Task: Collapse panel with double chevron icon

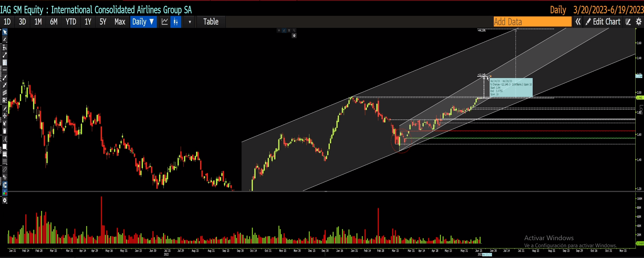Action: [578, 22]
